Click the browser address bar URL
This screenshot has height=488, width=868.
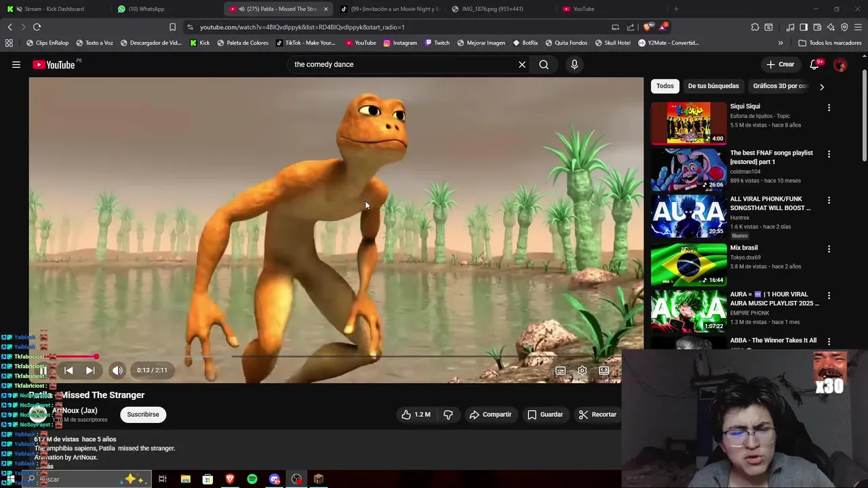point(302,27)
